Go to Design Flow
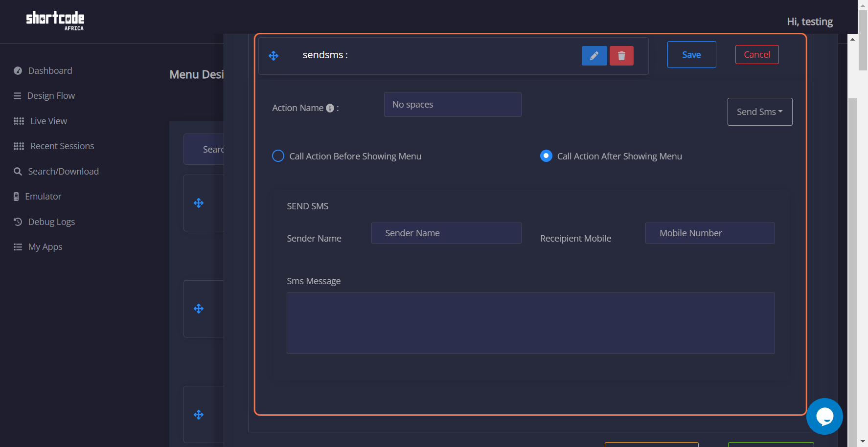 tap(51, 96)
